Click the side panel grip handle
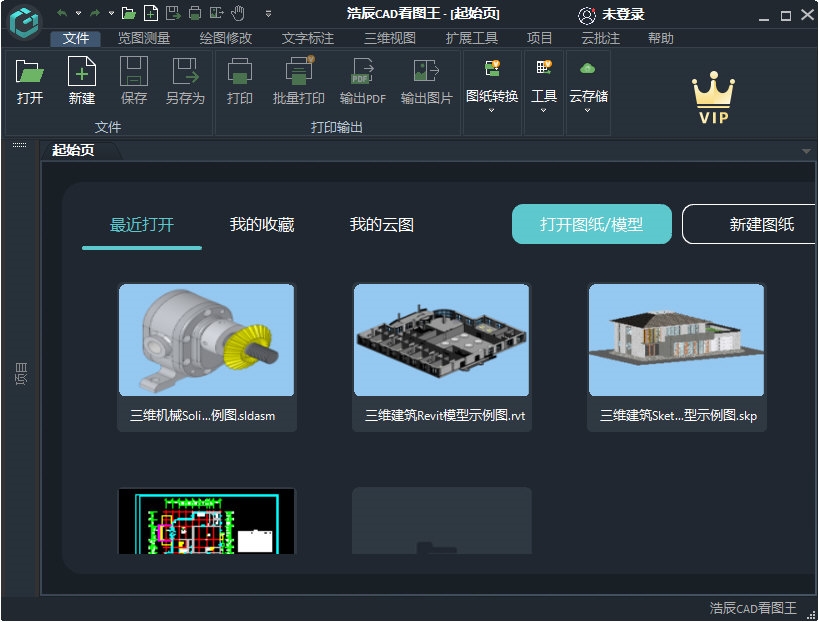819x622 pixels. (19, 145)
